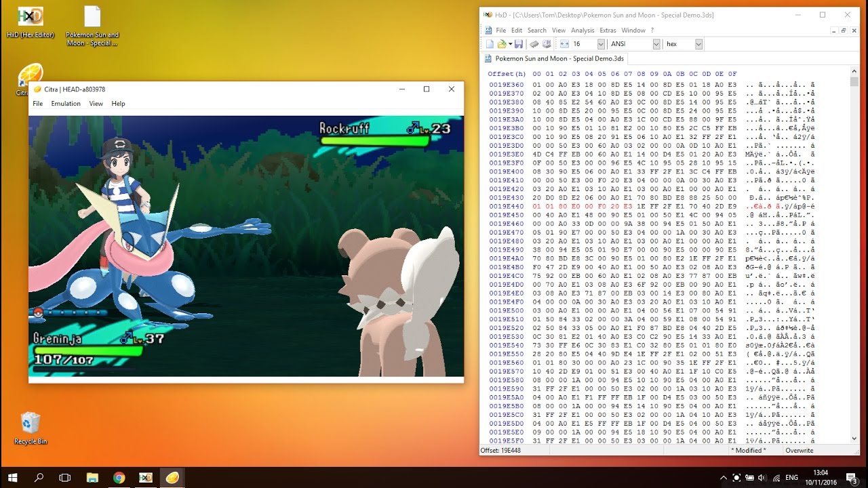Image resolution: width=868 pixels, height=488 pixels.
Task: Click the bytes-per-row width icon in HxD
Action: click(x=564, y=44)
